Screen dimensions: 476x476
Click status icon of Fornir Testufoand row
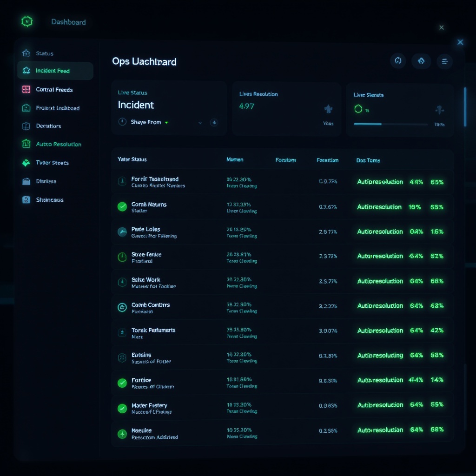(x=122, y=182)
